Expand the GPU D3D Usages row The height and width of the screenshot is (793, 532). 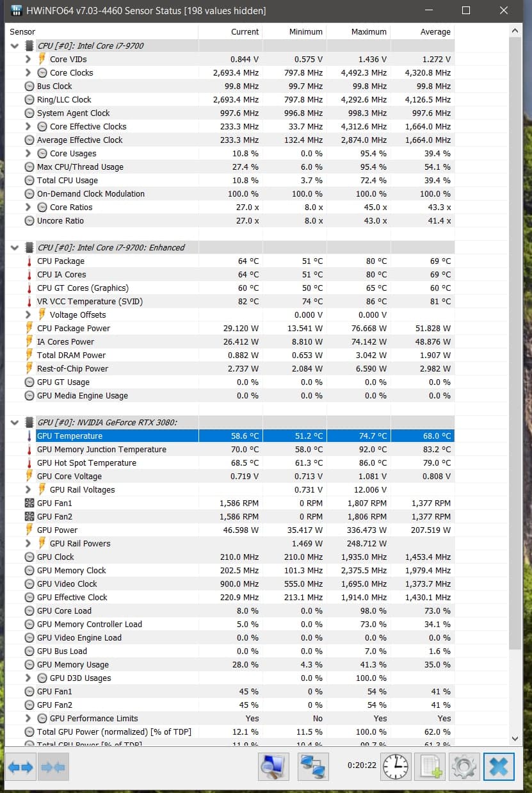pos(28,678)
